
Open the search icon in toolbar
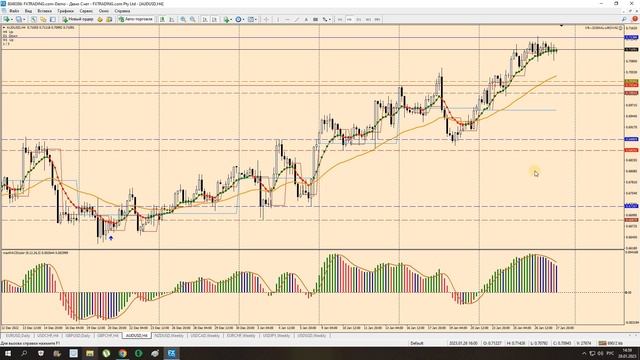[624, 19]
